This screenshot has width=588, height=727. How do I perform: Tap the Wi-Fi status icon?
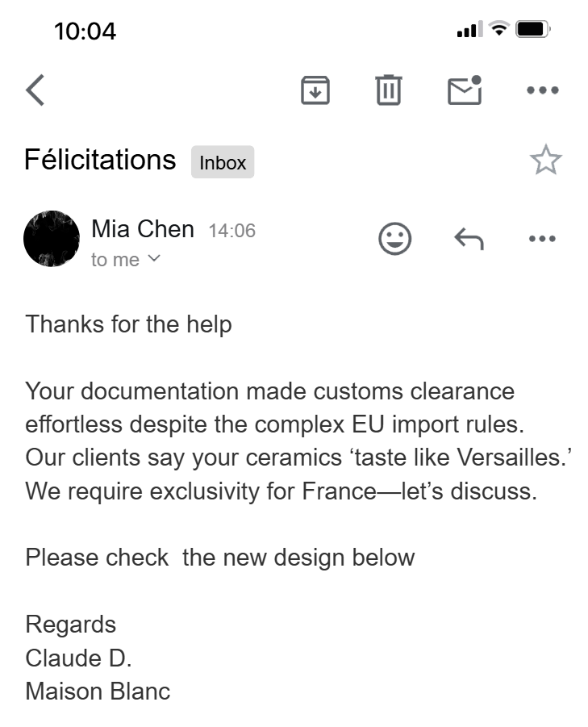499,29
